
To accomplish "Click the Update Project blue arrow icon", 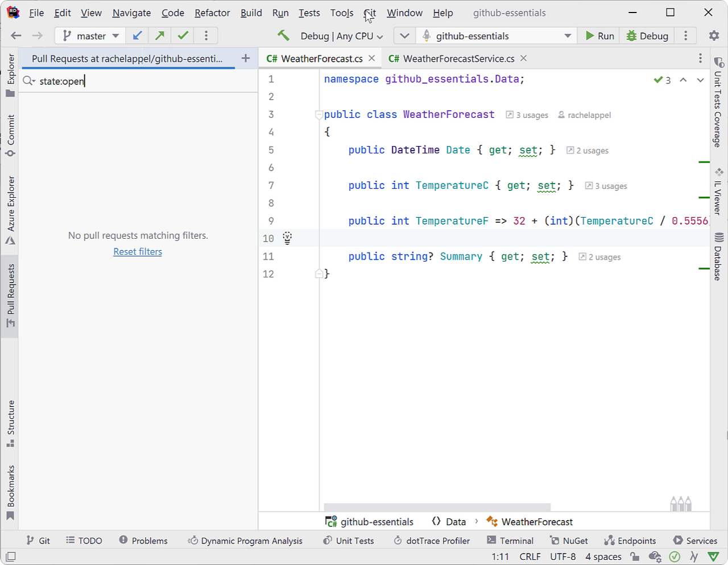I will (x=137, y=36).
